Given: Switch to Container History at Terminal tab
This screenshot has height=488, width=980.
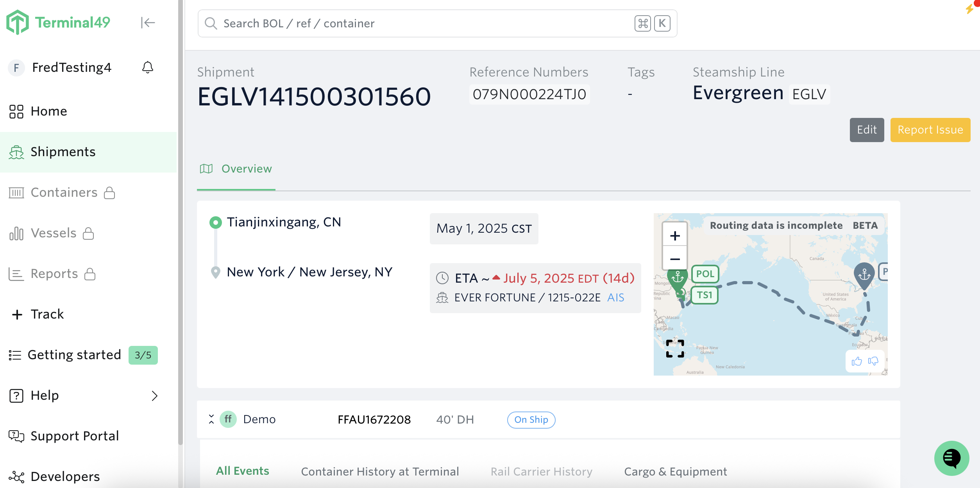Looking at the screenshot, I should (x=380, y=472).
